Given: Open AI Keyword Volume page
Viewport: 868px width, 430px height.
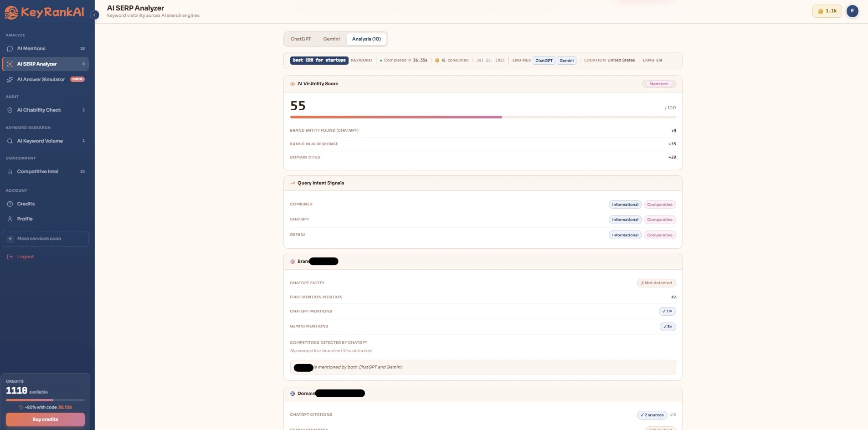Looking at the screenshot, I should 45,141.
